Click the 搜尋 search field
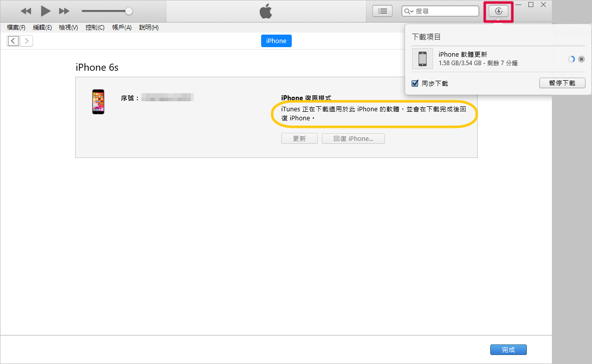The height and width of the screenshot is (364, 592). pyautogui.click(x=440, y=12)
